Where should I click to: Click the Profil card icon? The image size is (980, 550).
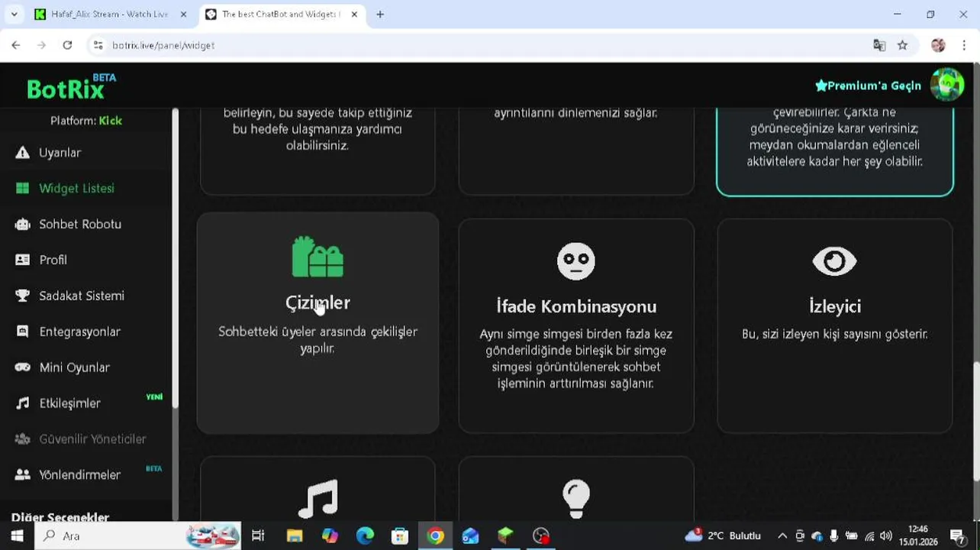pos(23,260)
